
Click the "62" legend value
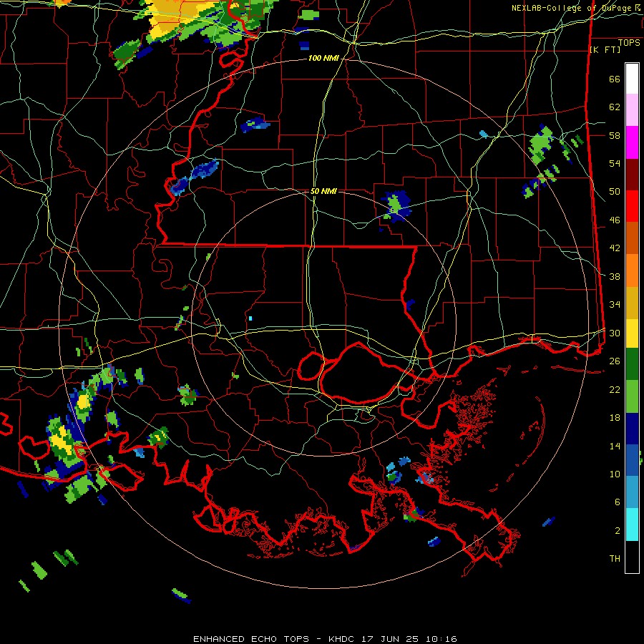click(615, 107)
